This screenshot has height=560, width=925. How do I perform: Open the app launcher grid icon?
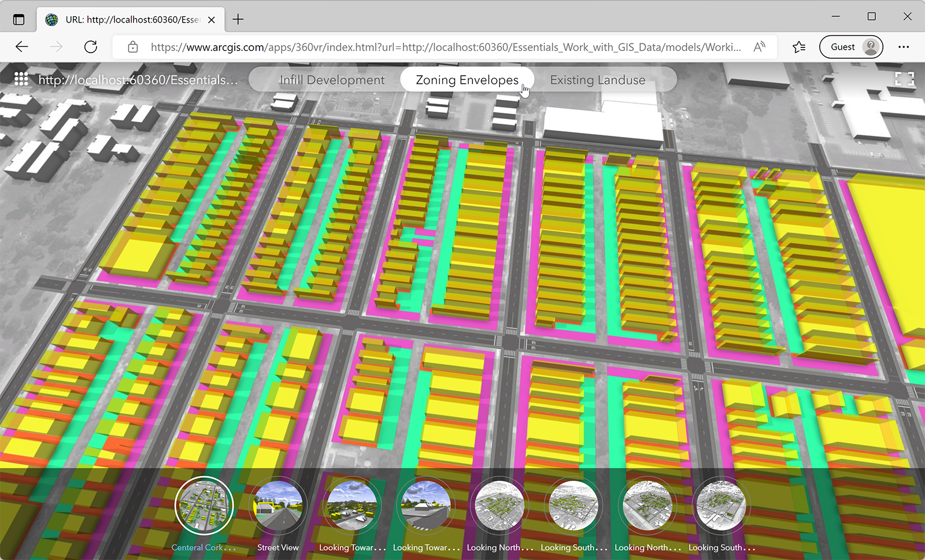pos(21,78)
